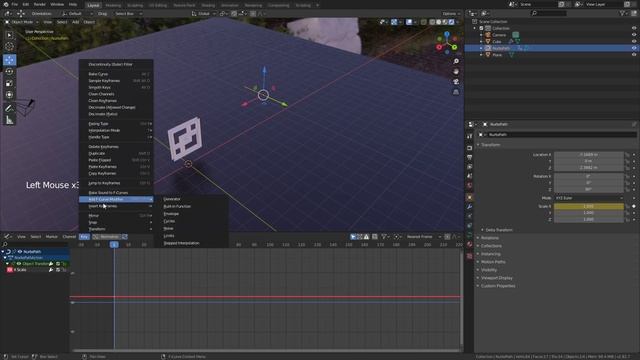This screenshot has height=360, width=640.
Task: Choose Stepped Interpolation modifier
Action: 191,243
